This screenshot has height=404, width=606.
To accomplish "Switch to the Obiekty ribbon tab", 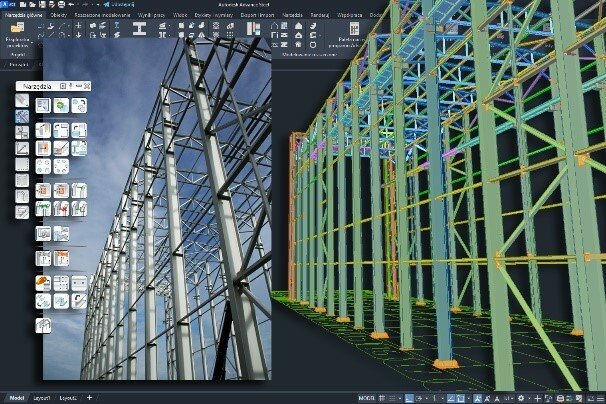I will point(58,15).
